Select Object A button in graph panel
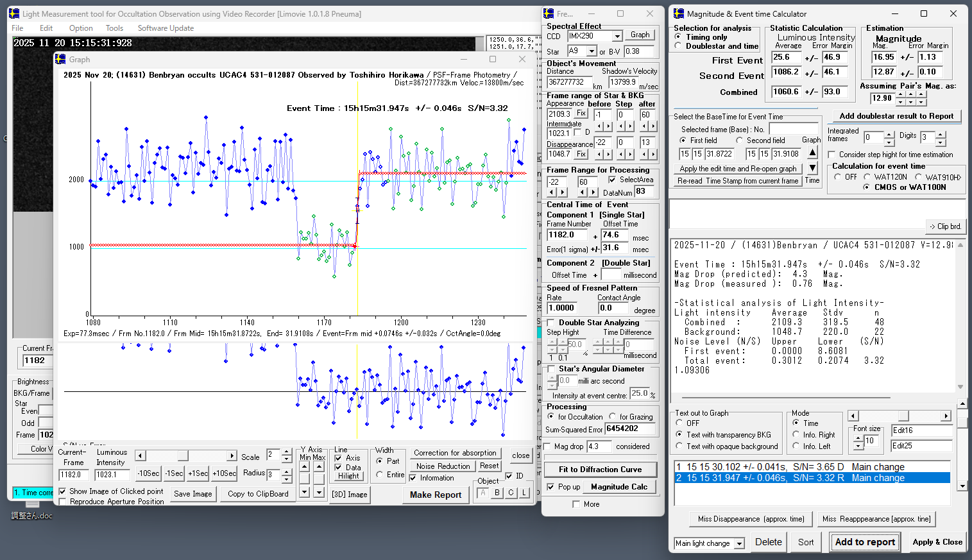Screen dimensions: 972x560 (x=483, y=493)
